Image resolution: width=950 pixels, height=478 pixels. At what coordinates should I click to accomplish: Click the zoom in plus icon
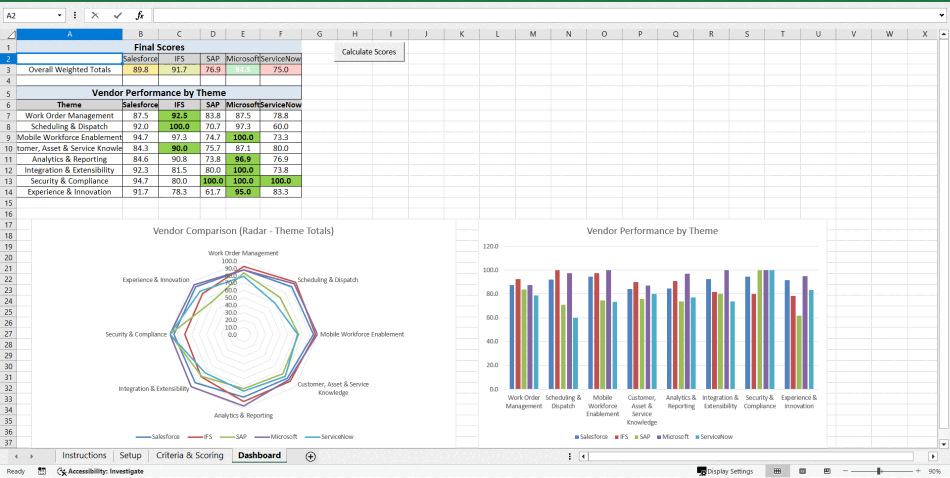coord(918,471)
